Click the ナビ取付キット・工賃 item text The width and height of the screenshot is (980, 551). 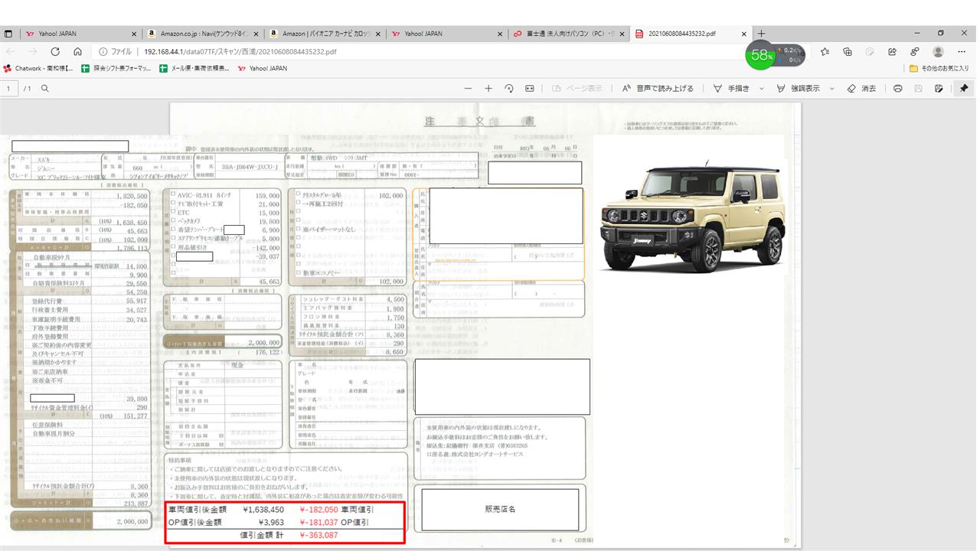tap(202, 204)
